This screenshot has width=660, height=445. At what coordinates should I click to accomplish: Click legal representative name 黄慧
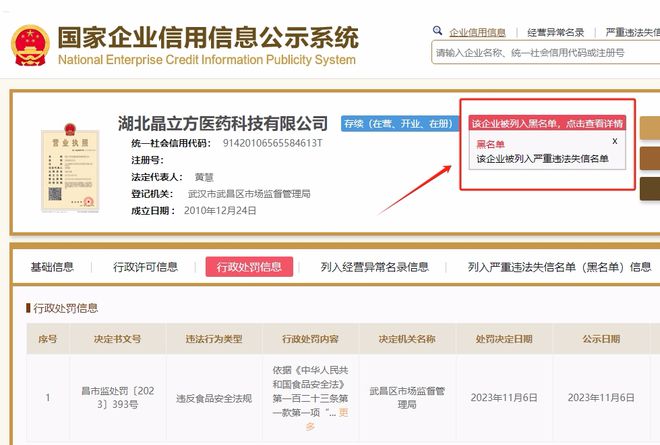(204, 177)
